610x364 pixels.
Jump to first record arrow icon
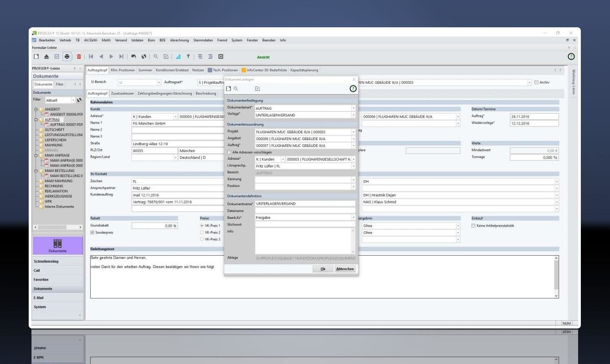pyautogui.click(x=91, y=57)
